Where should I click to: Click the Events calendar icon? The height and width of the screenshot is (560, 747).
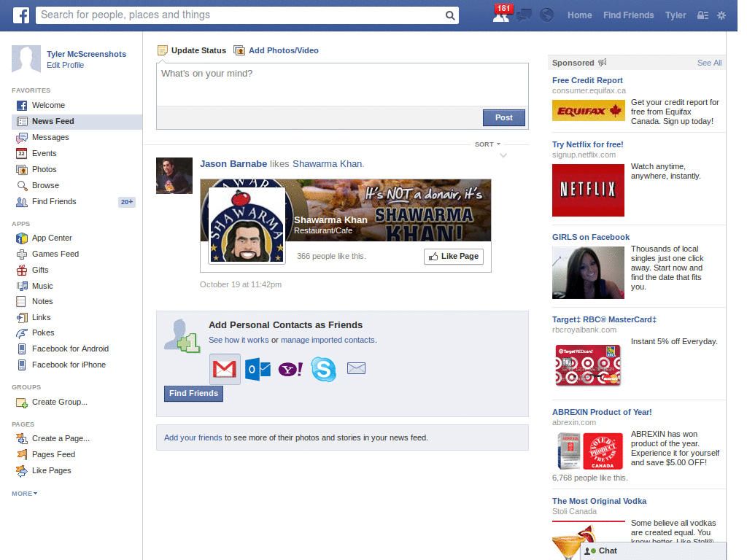(x=22, y=153)
